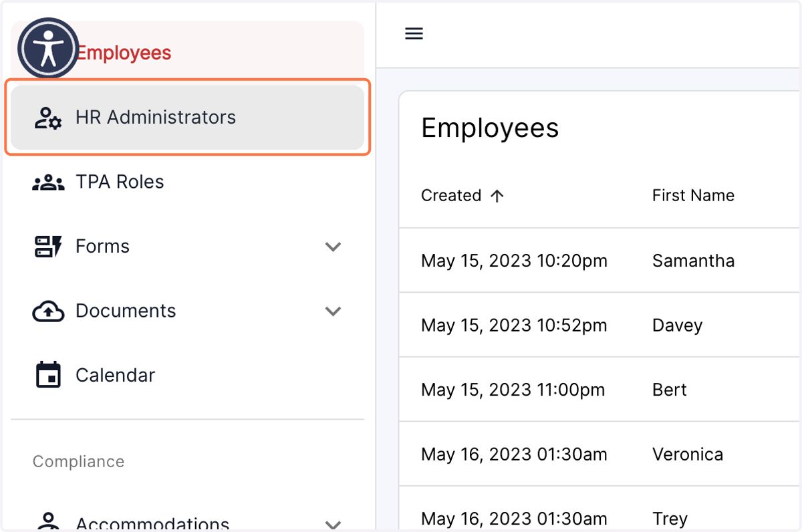Go to TPA Roles

[x=188, y=182]
